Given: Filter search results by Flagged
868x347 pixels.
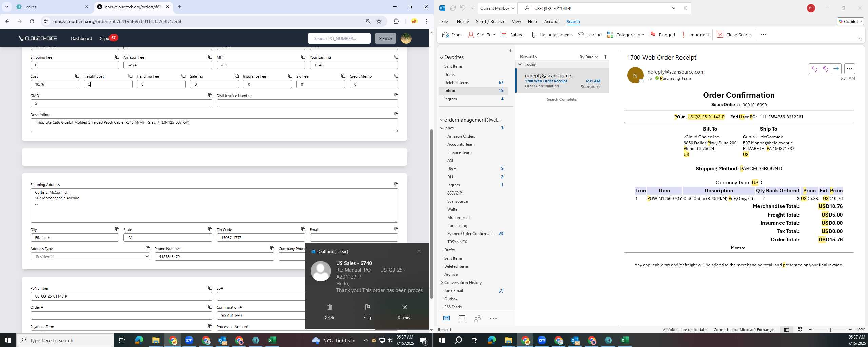Looking at the screenshot, I should [663, 35].
